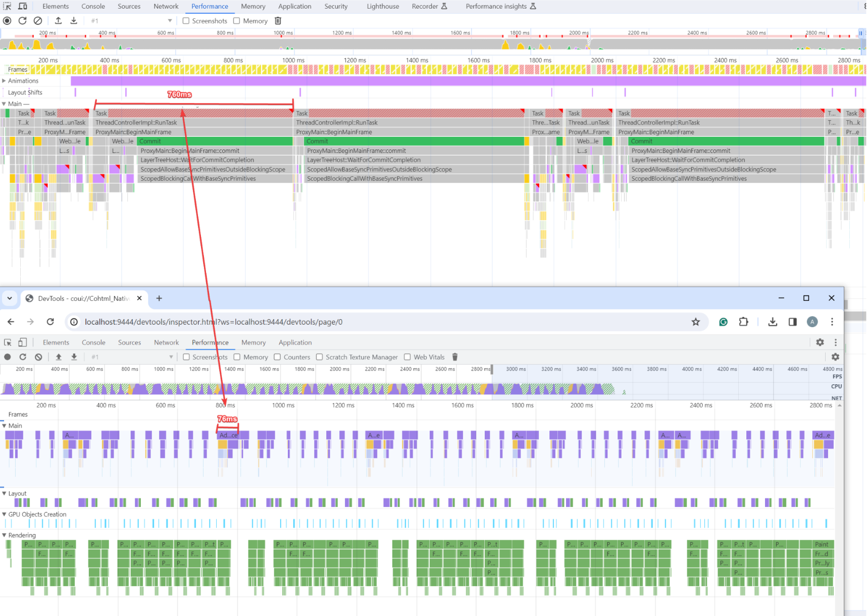Screen dimensions: 868x616
Task: Click the Commit block in the first long task
Action: 215,141
